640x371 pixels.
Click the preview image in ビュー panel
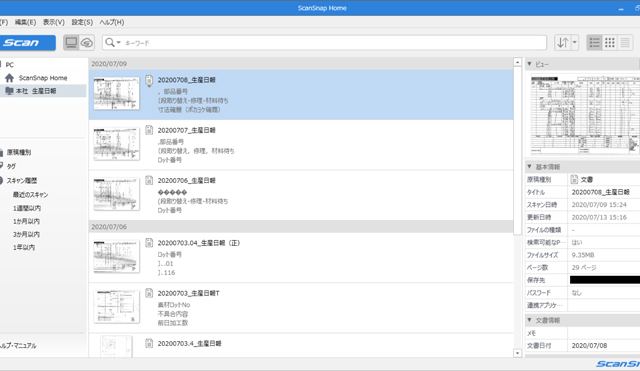click(585, 114)
